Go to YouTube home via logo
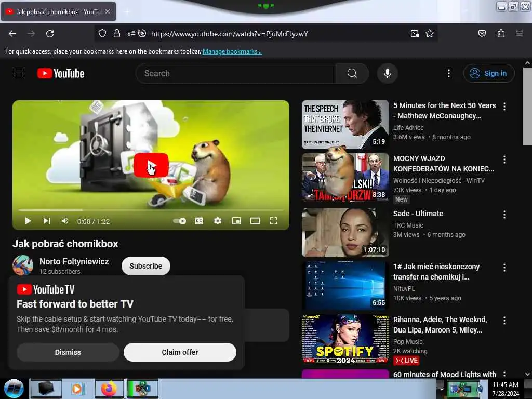 click(61, 73)
